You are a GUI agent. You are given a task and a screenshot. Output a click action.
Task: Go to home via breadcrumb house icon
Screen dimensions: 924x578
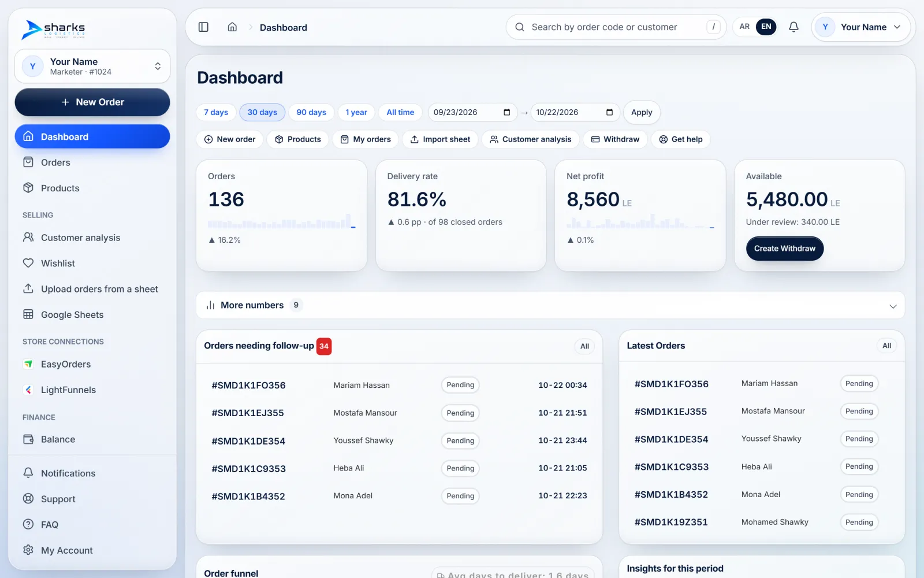click(x=232, y=27)
